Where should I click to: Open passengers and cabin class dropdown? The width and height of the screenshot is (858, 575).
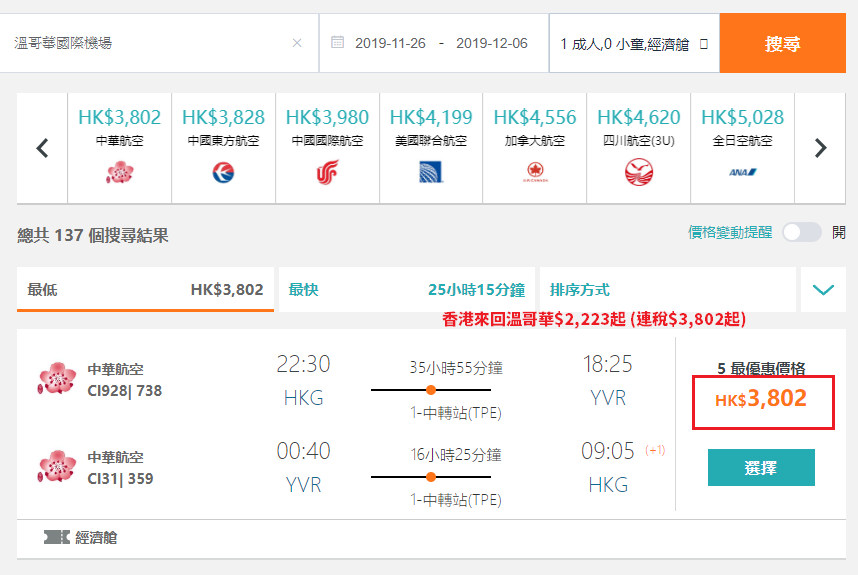(634, 44)
